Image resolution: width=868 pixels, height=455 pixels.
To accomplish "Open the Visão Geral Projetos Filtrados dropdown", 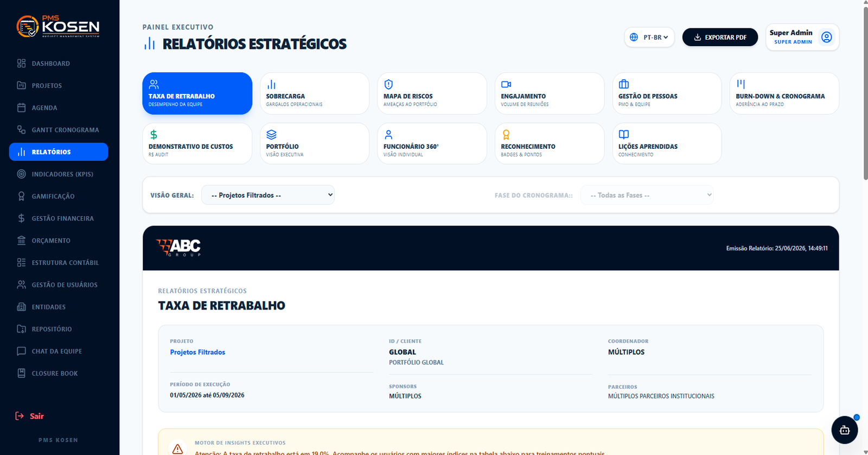I will (x=268, y=195).
